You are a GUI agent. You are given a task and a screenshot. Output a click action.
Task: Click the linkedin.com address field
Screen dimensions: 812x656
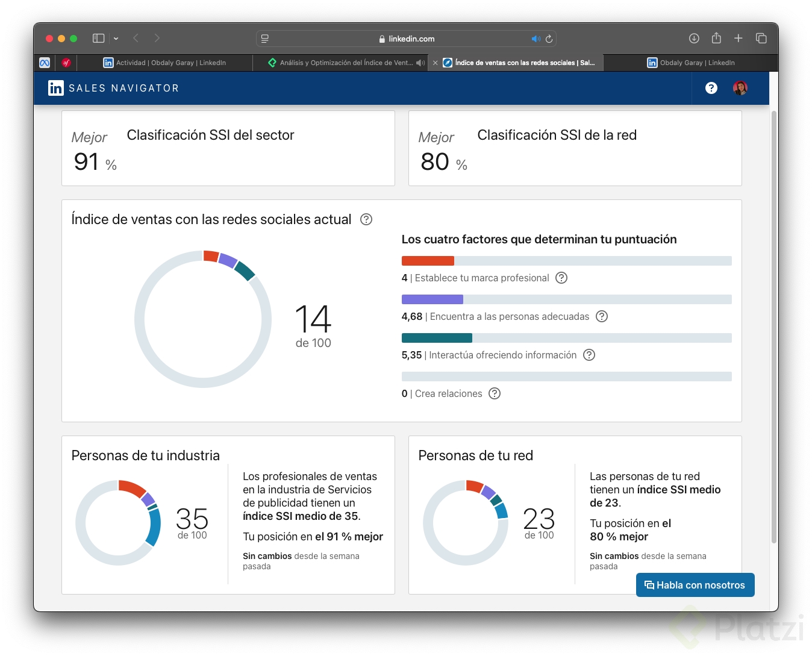pos(406,39)
